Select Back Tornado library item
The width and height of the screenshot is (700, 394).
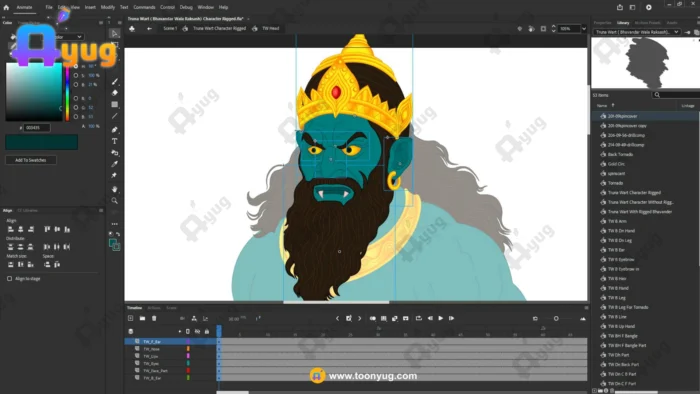620,154
